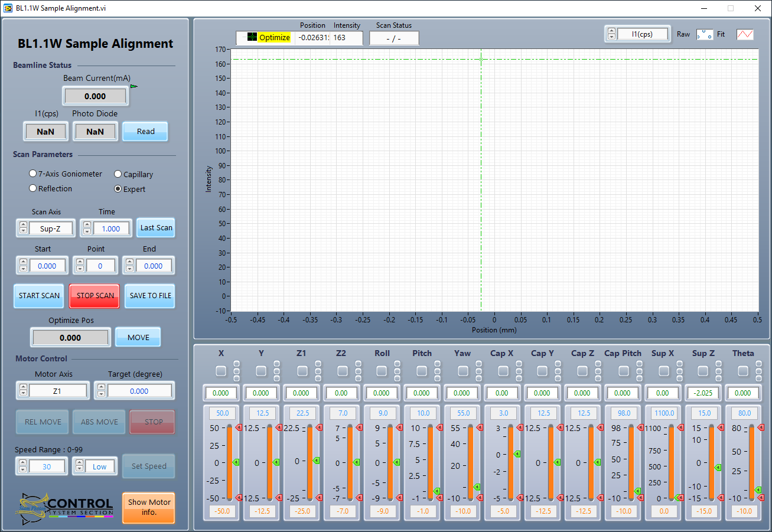Click the X axis slider green pointer

(x=236, y=462)
